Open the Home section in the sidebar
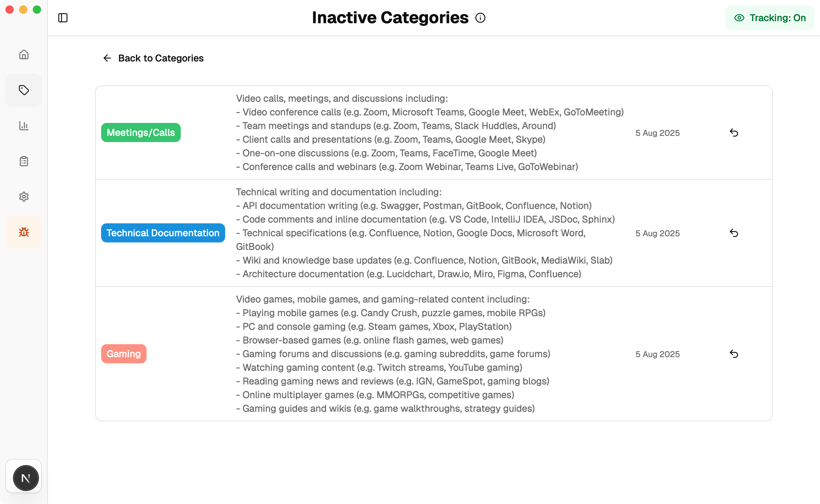Image resolution: width=820 pixels, height=504 pixels. 24,54
